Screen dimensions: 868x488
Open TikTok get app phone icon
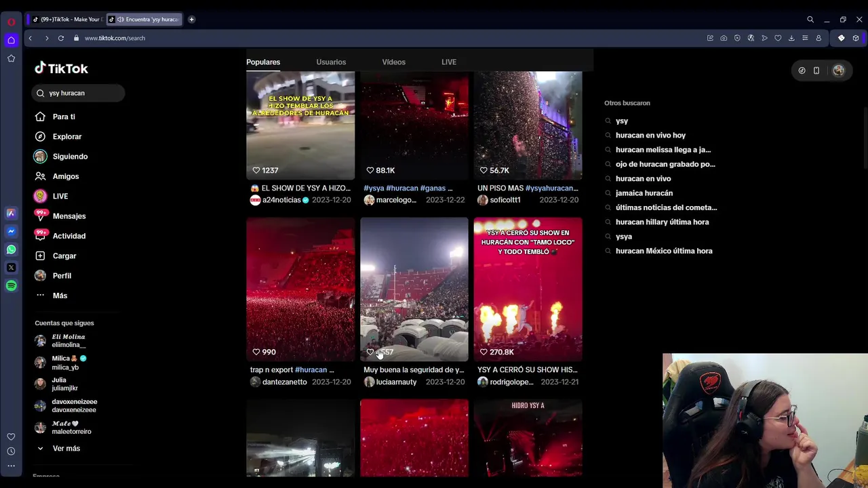tap(816, 70)
